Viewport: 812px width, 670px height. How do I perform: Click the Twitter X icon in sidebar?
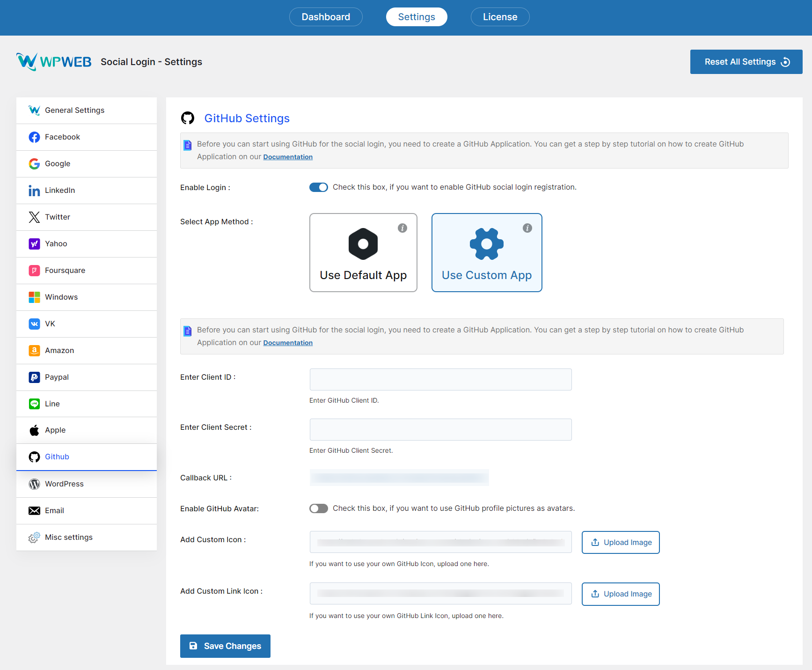pos(34,217)
